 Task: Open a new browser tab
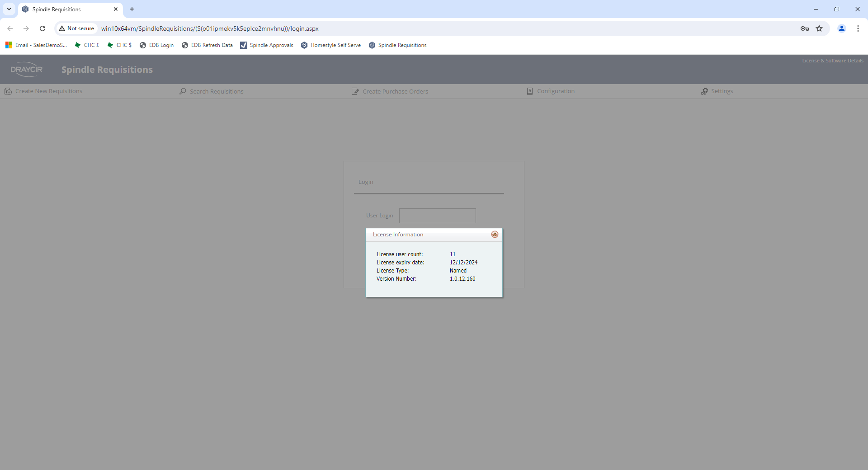click(x=132, y=9)
